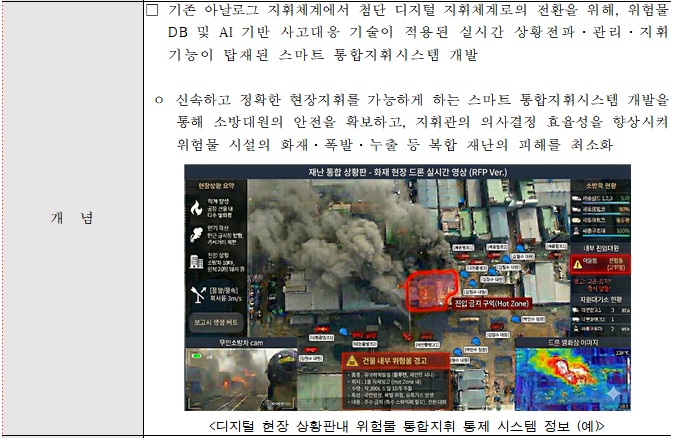682x438 pixels.
Task: Click the caption 디지털 현장 상황판내 위험물 통합지휘
Action: (406, 425)
